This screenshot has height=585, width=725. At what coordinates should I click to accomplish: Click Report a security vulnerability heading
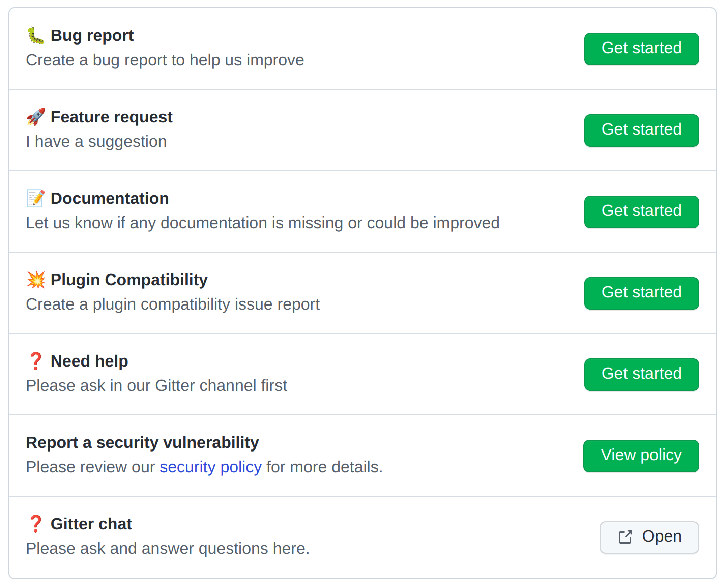(142, 442)
